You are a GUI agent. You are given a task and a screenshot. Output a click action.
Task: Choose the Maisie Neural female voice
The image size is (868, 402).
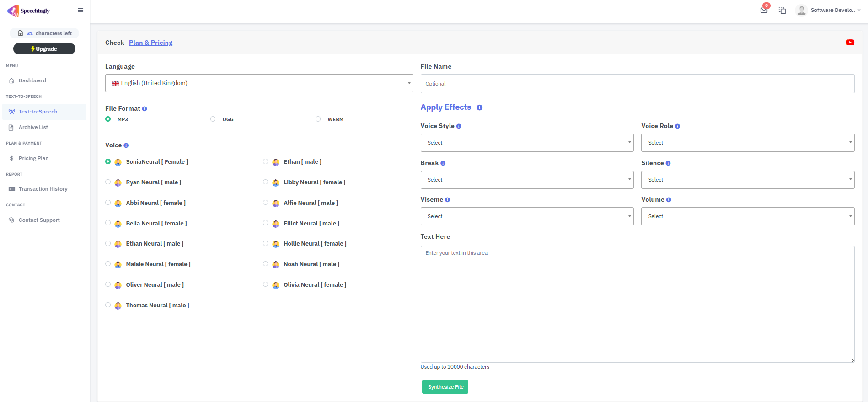click(108, 264)
